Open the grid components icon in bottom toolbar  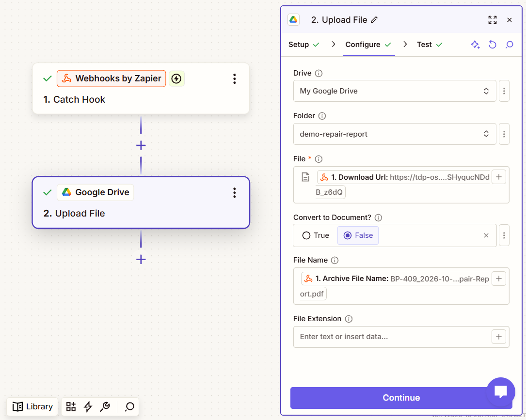pyautogui.click(x=71, y=406)
